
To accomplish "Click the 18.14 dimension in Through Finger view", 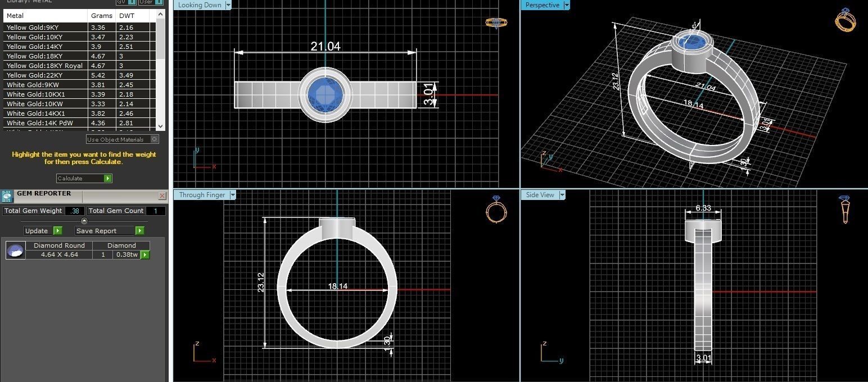I will (338, 286).
